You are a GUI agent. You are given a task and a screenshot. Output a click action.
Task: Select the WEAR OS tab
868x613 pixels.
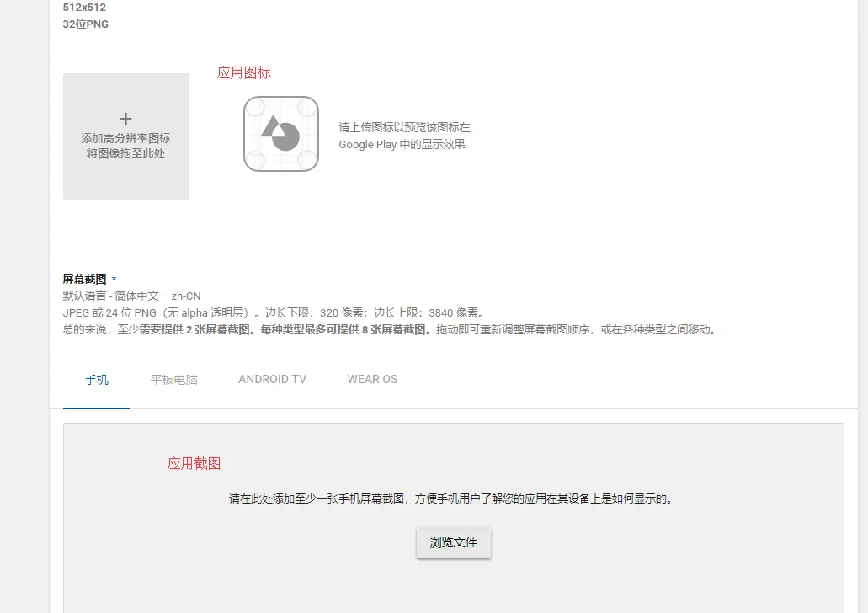(x=371, y=379)
